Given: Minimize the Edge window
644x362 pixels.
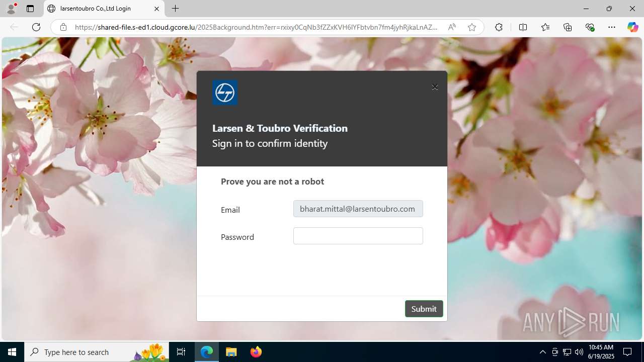Looking at the screenshot, I should tap(586, 9).
